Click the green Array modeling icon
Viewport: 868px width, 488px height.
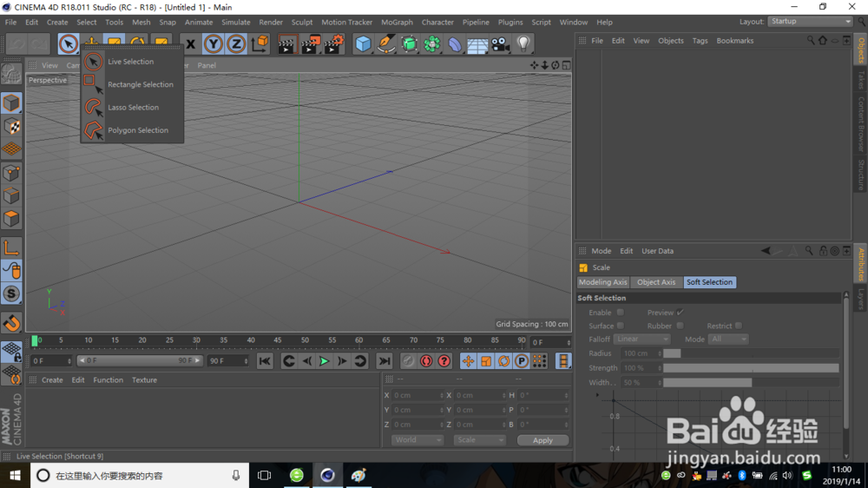point(431,43)
